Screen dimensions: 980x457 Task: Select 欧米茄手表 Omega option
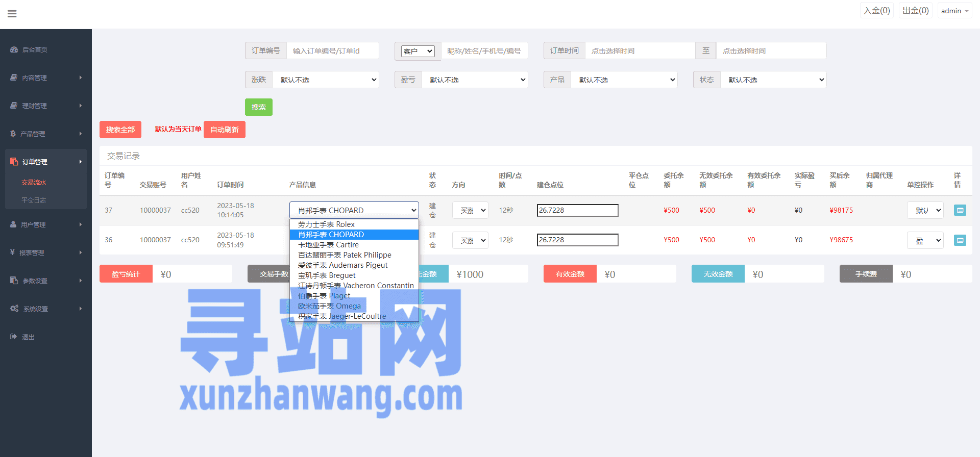pyautogui.click(x=354, y=306)
